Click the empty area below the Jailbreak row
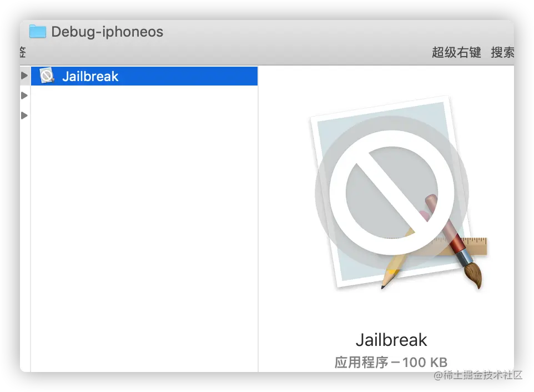The image size is (534, 392). [144, 228]
